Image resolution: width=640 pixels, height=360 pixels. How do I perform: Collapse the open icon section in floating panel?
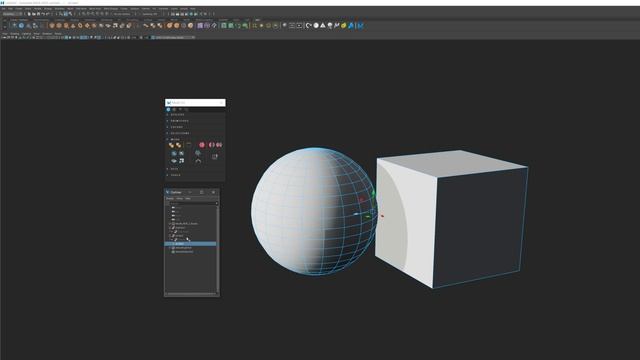click(x=167, y=139)
